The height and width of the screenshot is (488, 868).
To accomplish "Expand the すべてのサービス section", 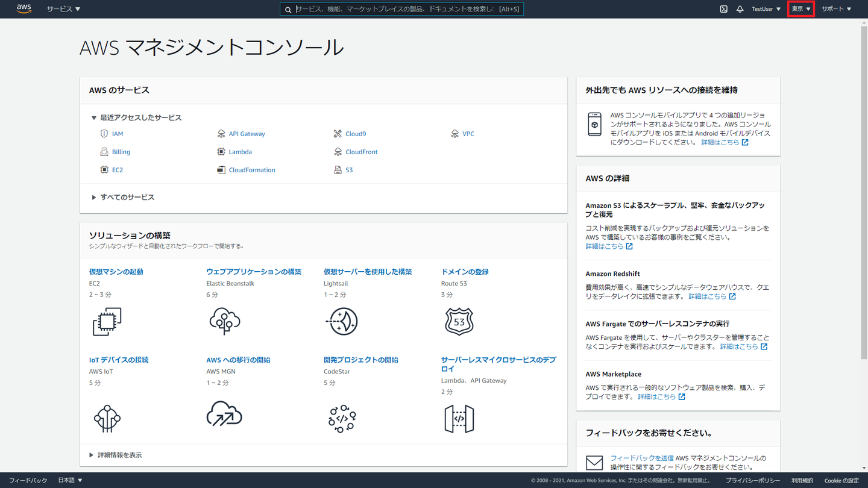I will tap(127, 197).
